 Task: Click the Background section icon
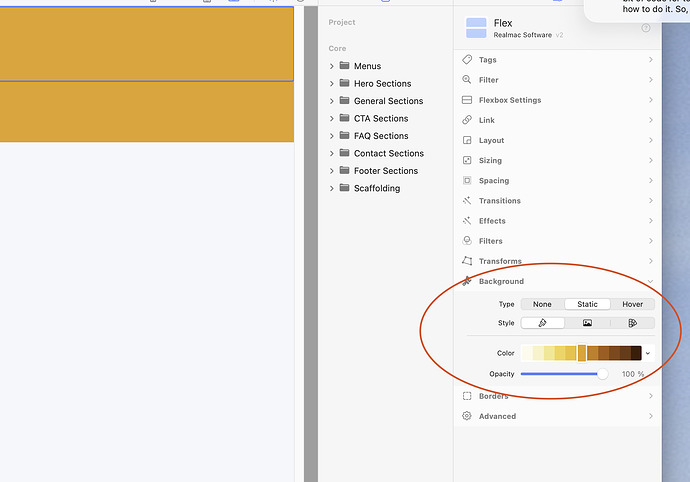(x=467, y=281)
